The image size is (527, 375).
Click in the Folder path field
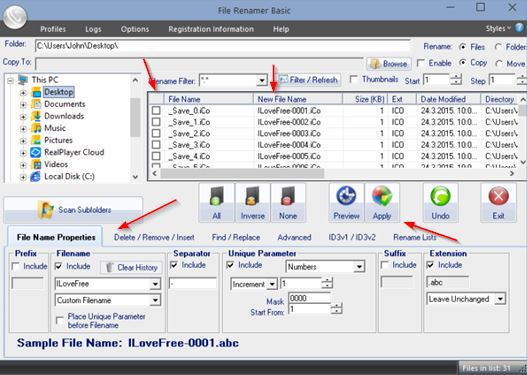[x=222, y=46]
